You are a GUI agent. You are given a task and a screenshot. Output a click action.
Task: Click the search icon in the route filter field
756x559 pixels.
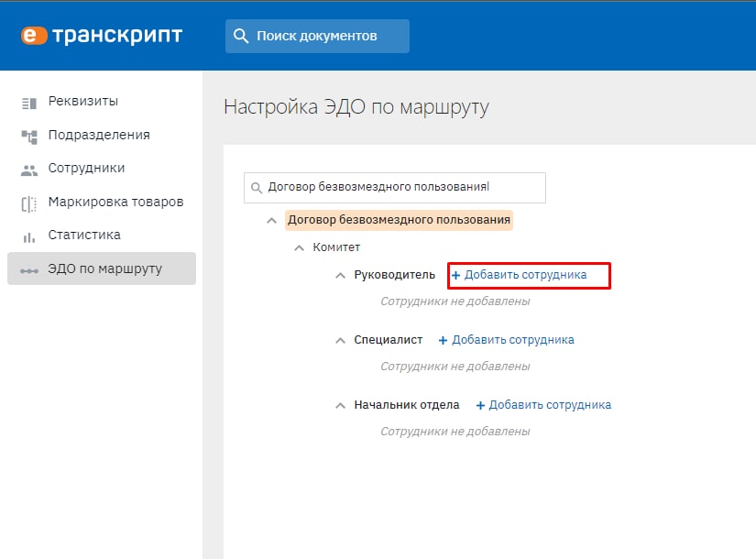point(257,188)
